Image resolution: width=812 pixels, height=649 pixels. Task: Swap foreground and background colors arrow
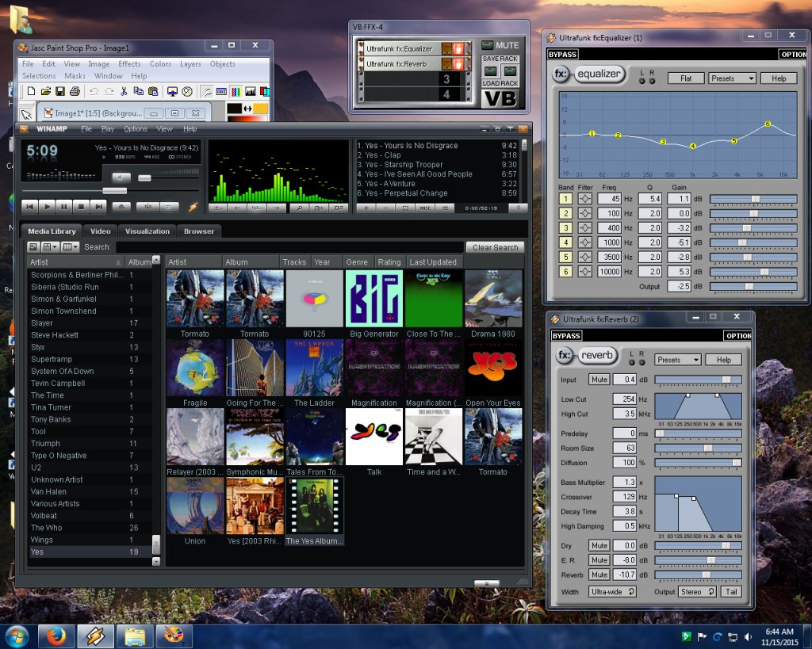(x=247, y=108)
